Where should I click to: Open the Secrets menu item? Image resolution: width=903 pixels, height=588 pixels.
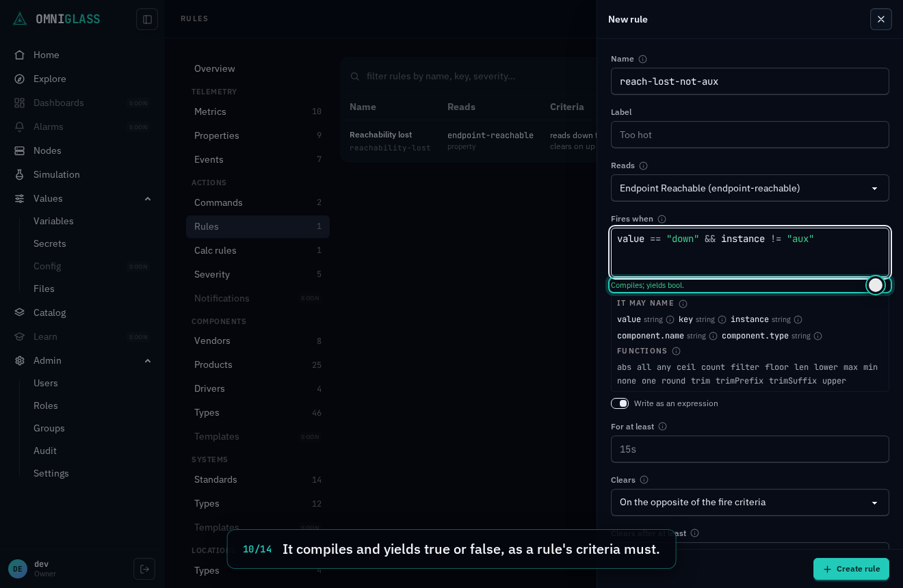coord(50,243)
